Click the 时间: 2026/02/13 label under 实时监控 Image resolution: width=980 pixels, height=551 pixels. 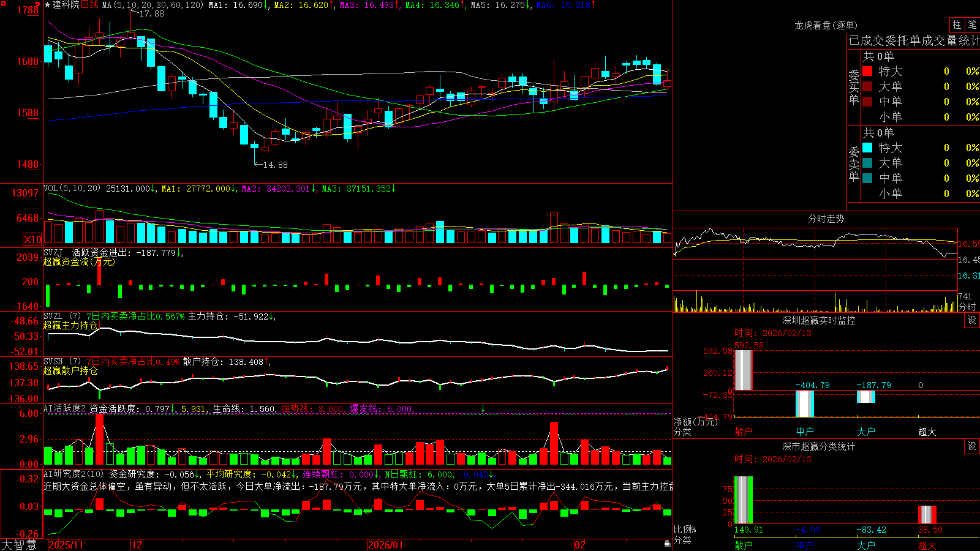pos(773,333)
